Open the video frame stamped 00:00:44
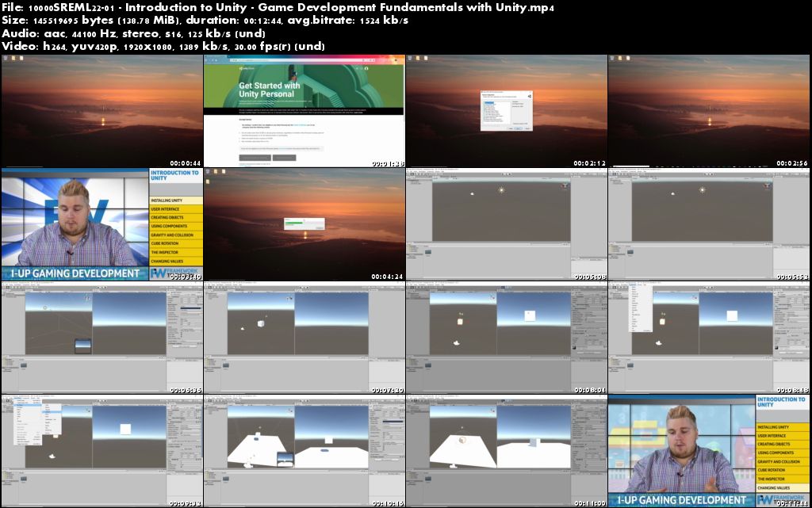Image resolution: width=812 pixels, height=508 pixels. click(102, 111)
